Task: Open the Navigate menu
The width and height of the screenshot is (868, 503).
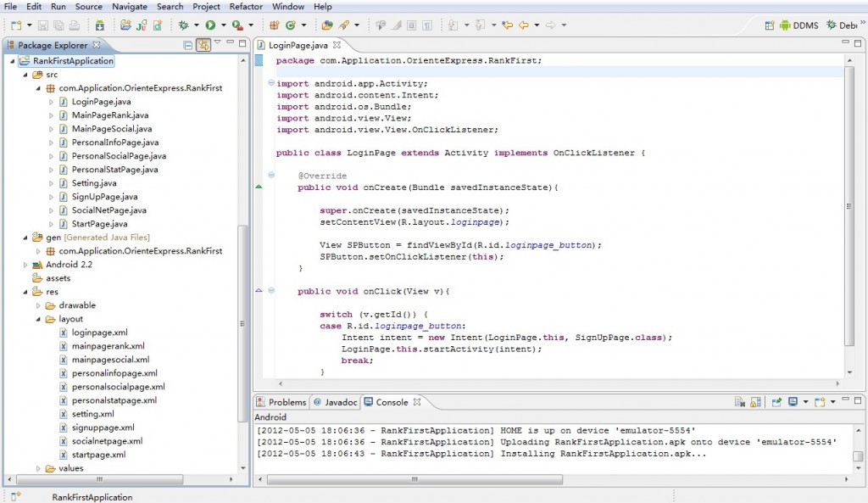Action: pyautogui.click(x=130, y=7)
